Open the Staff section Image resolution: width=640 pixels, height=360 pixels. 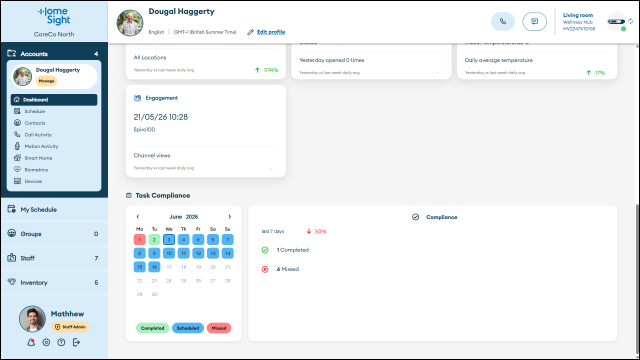pyautogui.click(x=54, y=258)
